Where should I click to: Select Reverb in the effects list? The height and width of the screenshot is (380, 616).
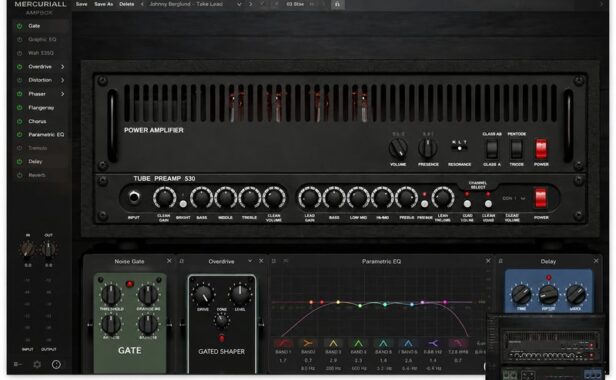(x=37, y=175)
